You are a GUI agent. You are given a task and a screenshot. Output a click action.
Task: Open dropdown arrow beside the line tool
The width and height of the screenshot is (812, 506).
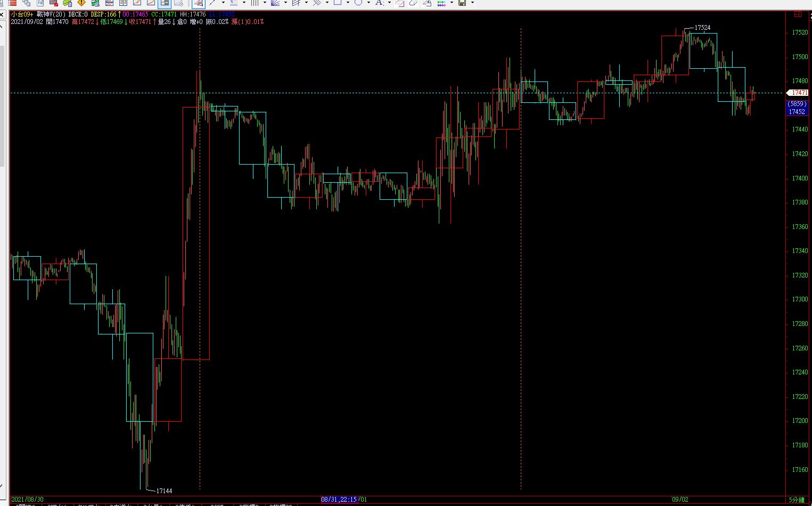coord(224,3)
